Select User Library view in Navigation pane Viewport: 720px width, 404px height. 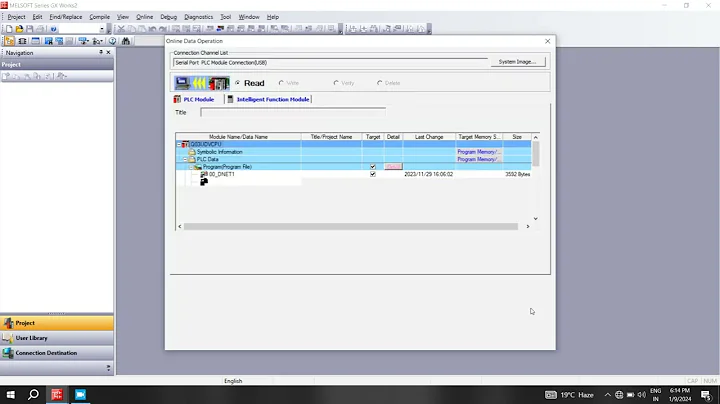pos(57,338)
